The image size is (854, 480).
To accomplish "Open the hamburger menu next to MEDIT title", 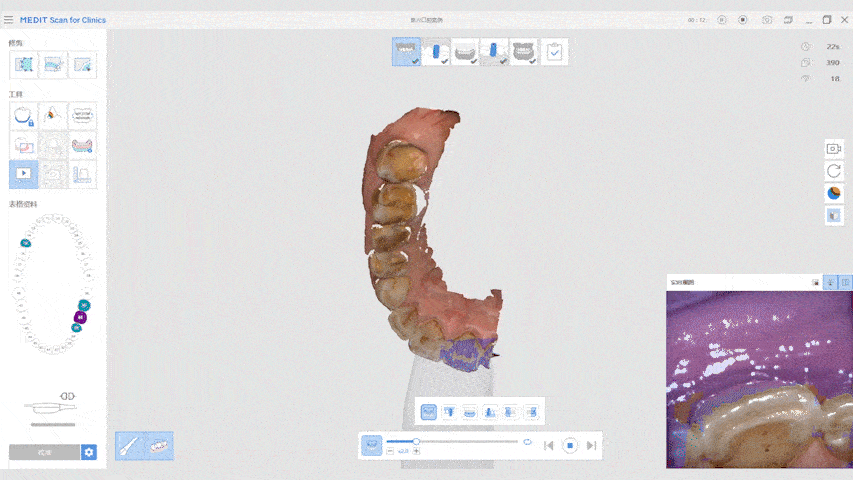I will [x=9, y=20].
